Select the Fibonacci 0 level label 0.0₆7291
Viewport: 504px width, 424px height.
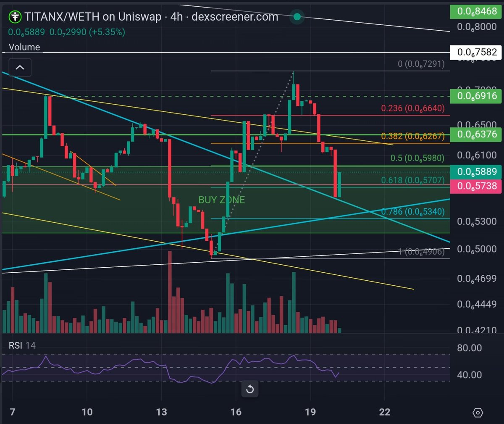[421, 64]
